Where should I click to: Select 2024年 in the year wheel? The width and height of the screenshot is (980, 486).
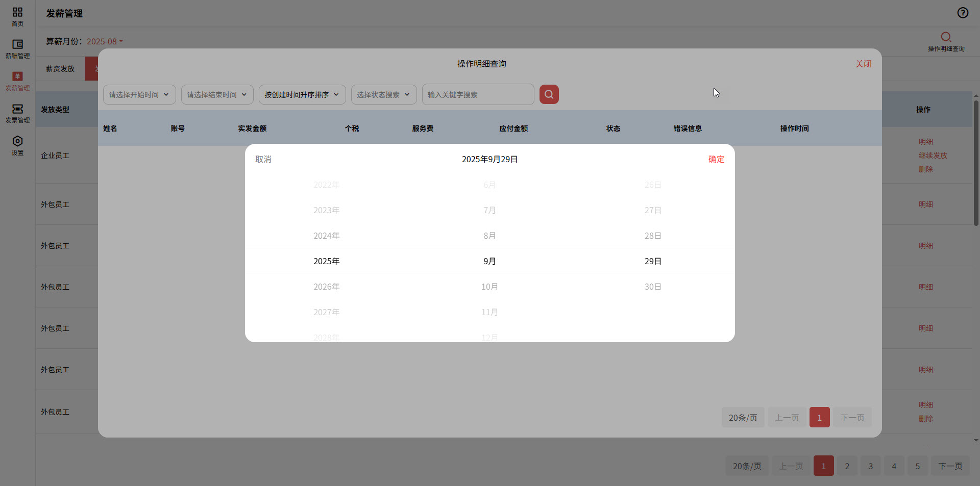click(326, 236)
